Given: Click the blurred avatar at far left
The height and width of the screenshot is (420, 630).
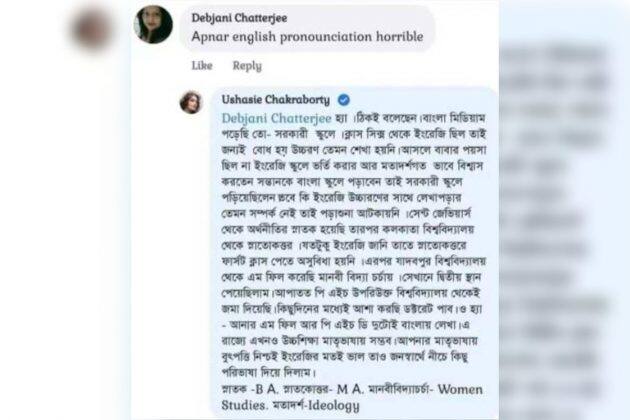Looking at the screenshot, I should [92, 28].
